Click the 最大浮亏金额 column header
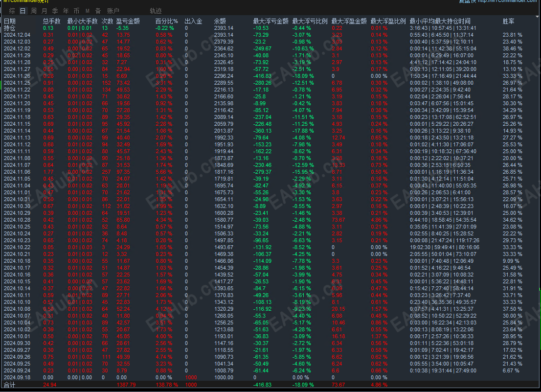This screenshot has width=541, height=392. pyautogui.click(x=271, y=22)
